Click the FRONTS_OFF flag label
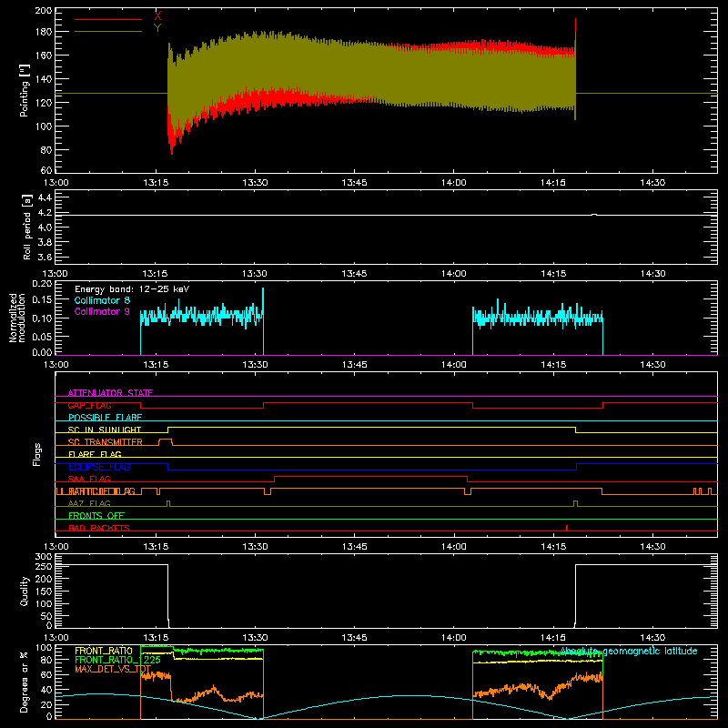The image size is (728, 728). click(96, 516)
